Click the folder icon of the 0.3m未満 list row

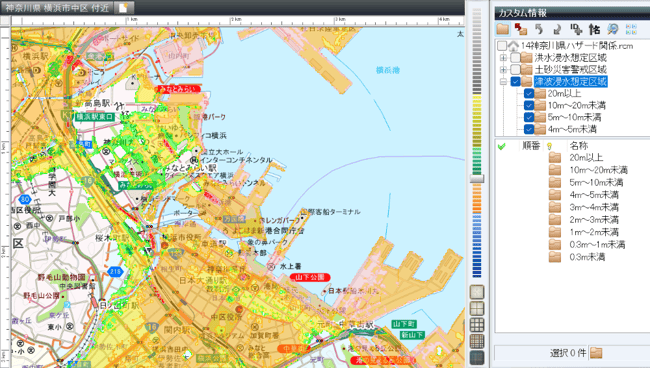pos(555,257)
